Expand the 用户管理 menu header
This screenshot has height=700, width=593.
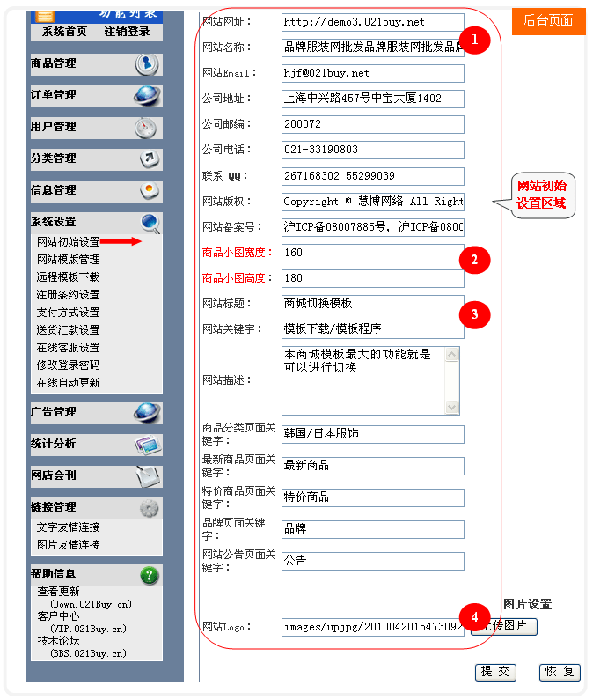pyautogui.click(x=97, y=128)
